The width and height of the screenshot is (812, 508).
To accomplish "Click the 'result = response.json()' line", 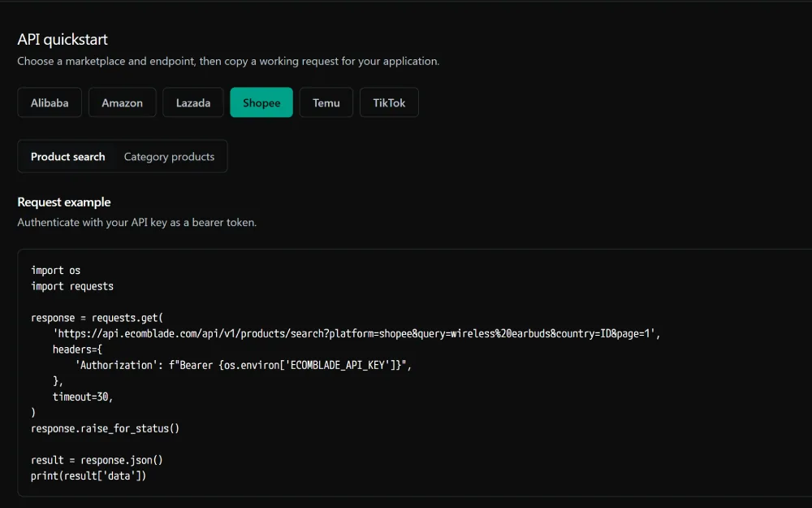I will pyautogui.click(x=97, y=460).
